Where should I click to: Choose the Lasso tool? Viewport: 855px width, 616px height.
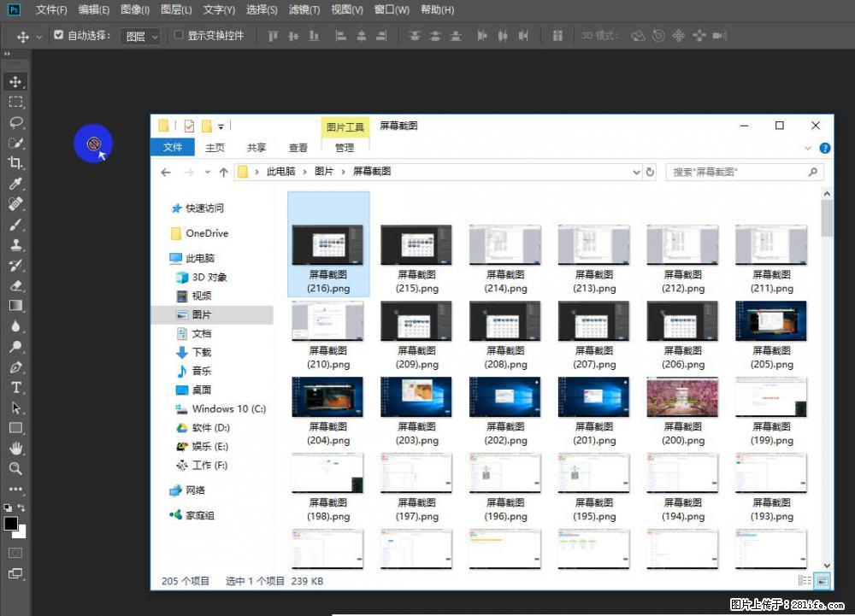[x=15, y=123]
